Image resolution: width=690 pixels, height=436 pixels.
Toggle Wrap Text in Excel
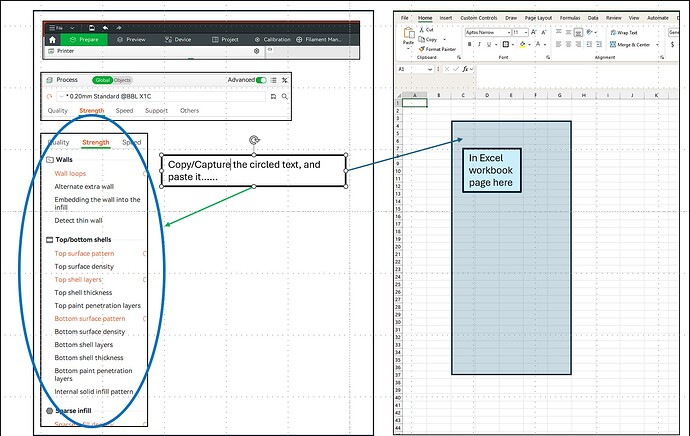[x=624, y=33]
